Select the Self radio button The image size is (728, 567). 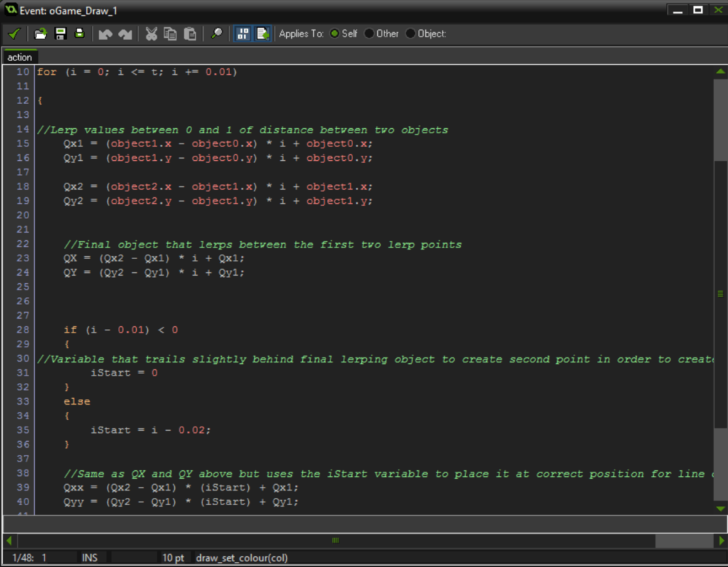point(335,33)
